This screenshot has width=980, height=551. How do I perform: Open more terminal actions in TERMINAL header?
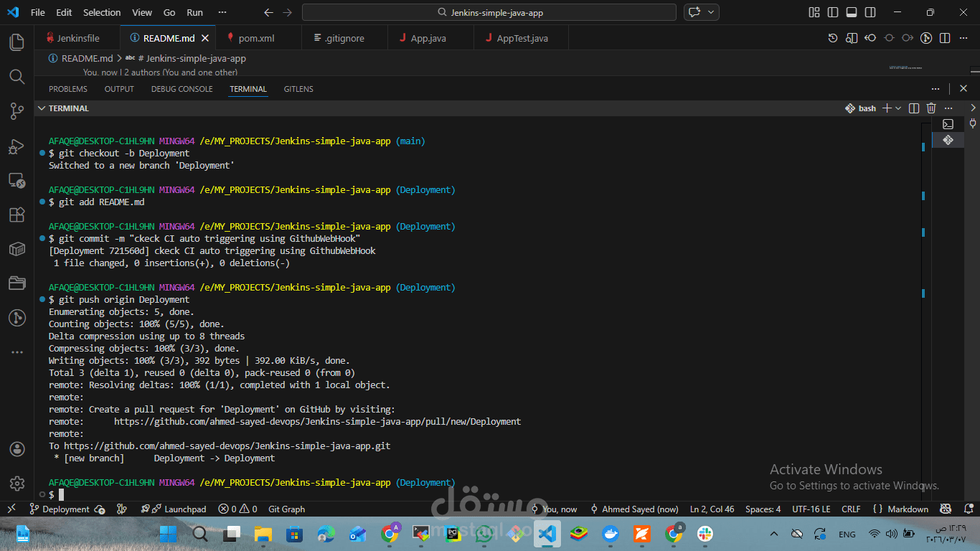coord(950,108)
